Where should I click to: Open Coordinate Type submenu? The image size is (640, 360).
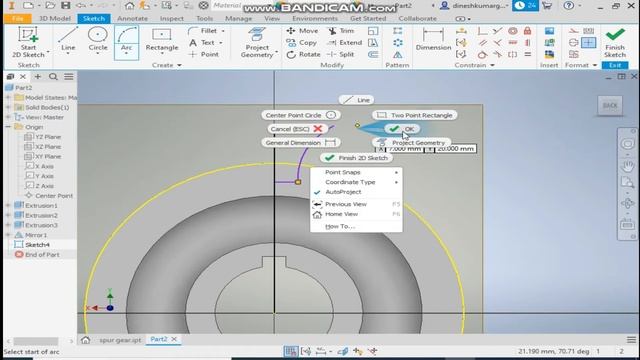356,182
